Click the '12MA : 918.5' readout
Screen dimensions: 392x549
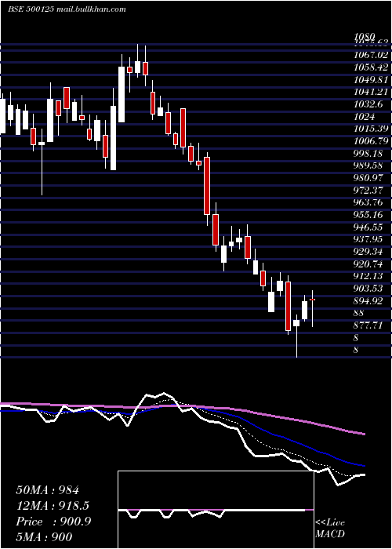click(53, 505)
